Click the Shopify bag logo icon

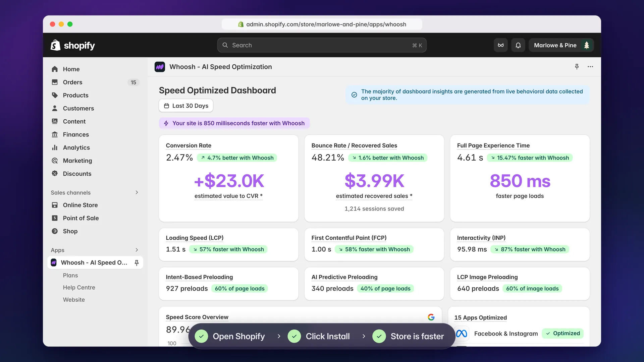coord(55,45)
